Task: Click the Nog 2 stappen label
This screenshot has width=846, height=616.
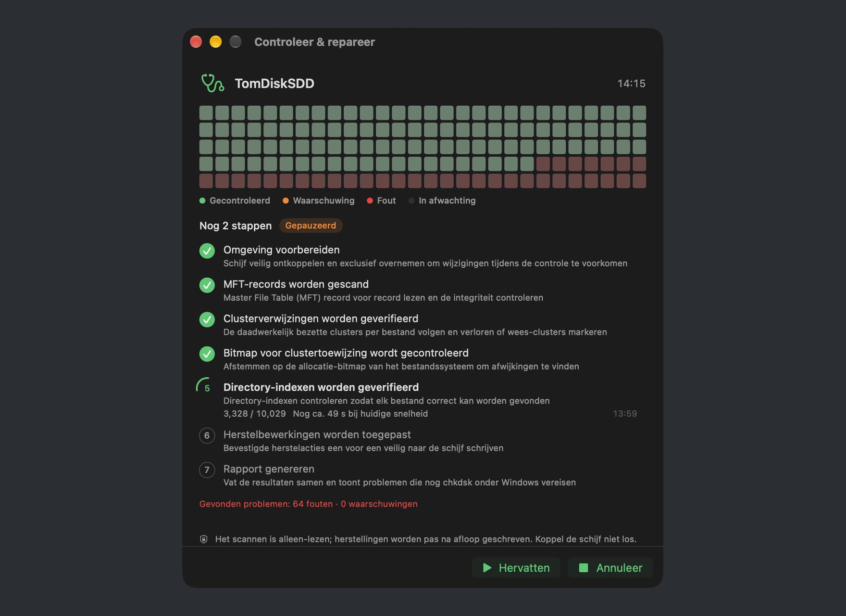Action: (x=236, y=226)
